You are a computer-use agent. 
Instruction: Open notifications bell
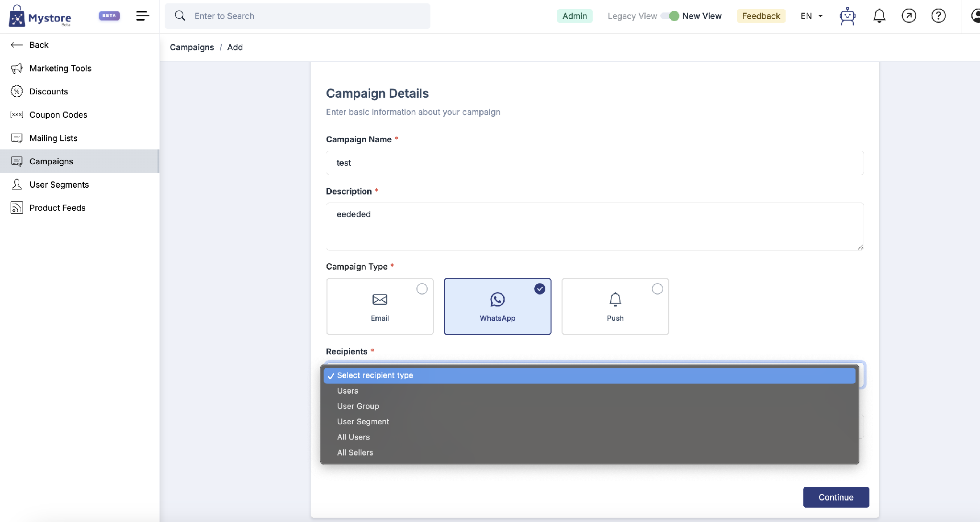879,16
